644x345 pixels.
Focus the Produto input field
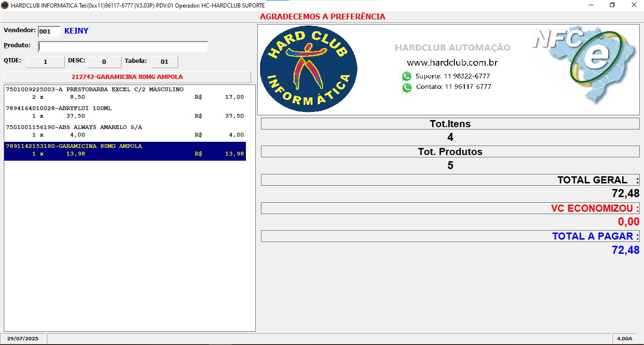123,47
